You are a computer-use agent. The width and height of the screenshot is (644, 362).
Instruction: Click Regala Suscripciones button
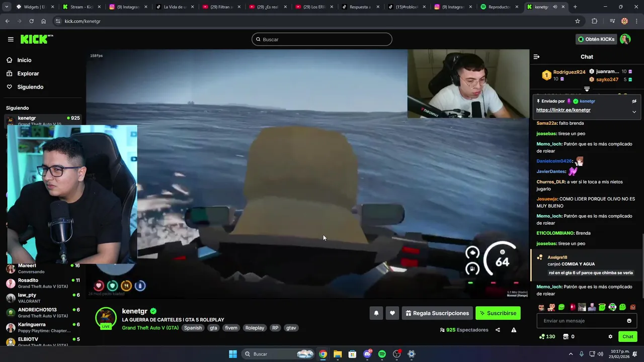437,313
